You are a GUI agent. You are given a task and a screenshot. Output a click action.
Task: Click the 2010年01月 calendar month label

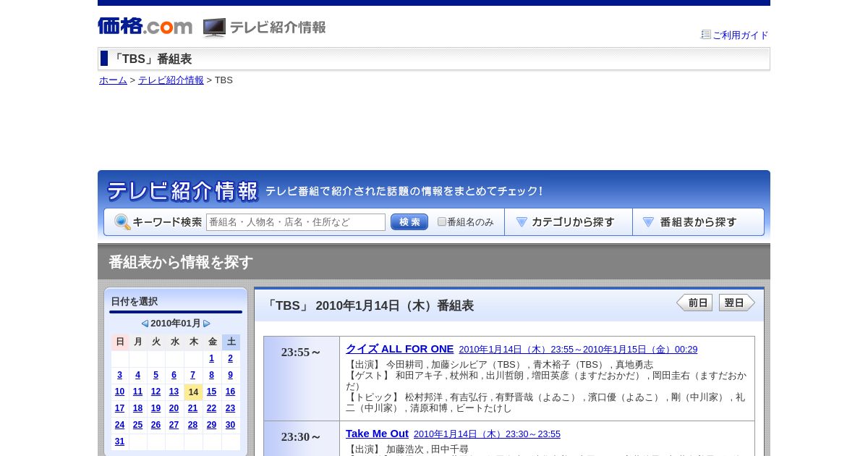pos(176,324)
